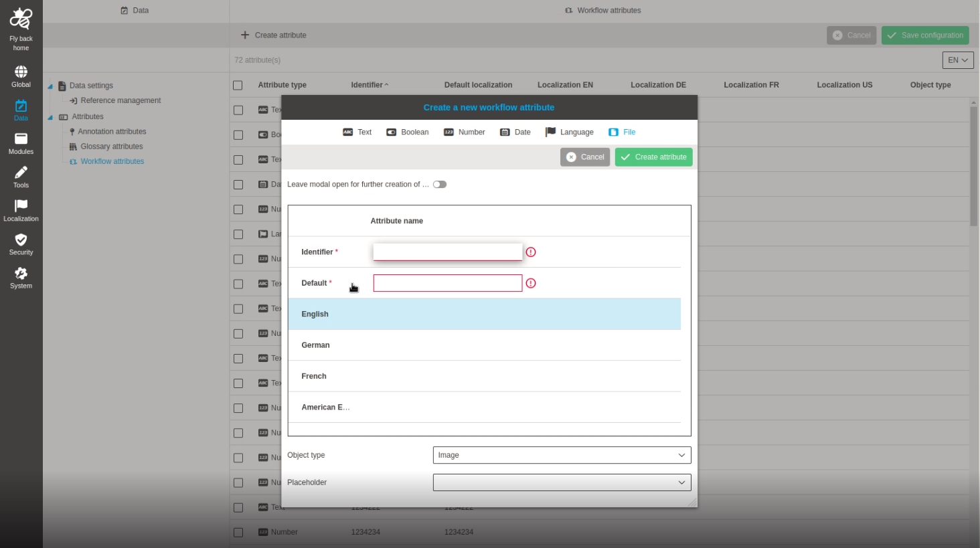
Task: Click the green Create attribute button
Action: tap(653, 157)
